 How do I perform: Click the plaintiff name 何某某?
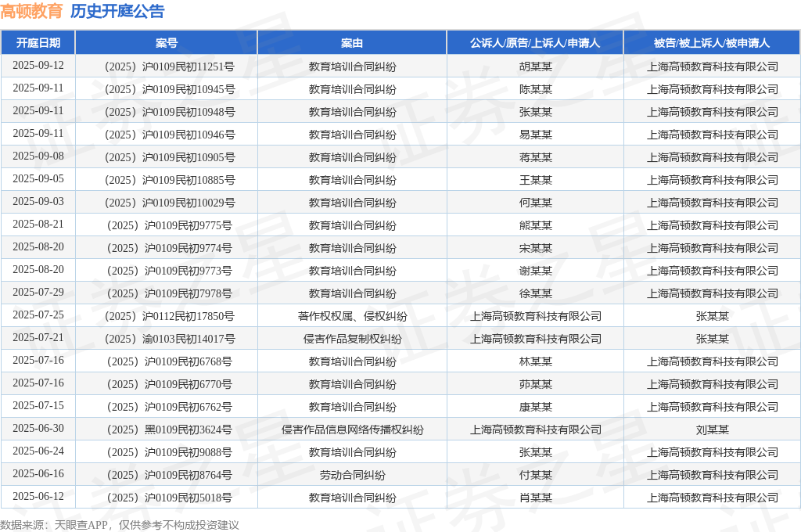click(x=535, y=203)
